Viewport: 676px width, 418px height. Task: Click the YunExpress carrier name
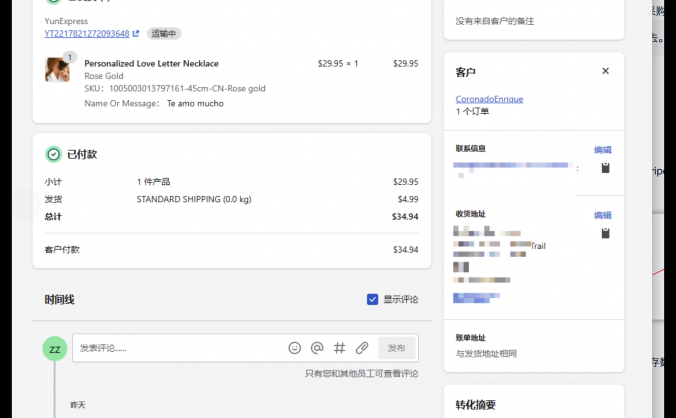click(66, 21)
